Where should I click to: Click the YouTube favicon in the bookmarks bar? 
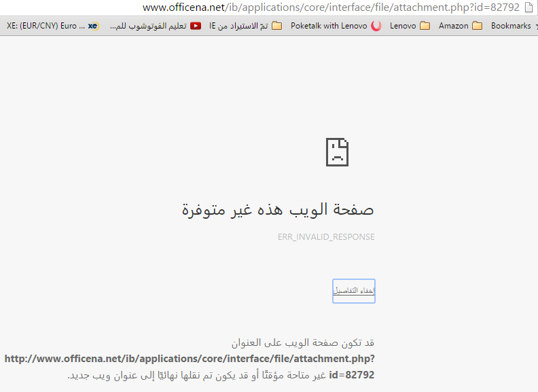coord(196,26)
